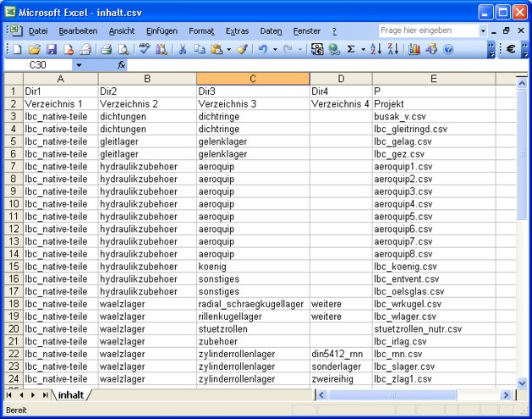Open the Paste options dropdown arrow
The height and width of the screenshot is (419, 532).
[x=229, y=49]
